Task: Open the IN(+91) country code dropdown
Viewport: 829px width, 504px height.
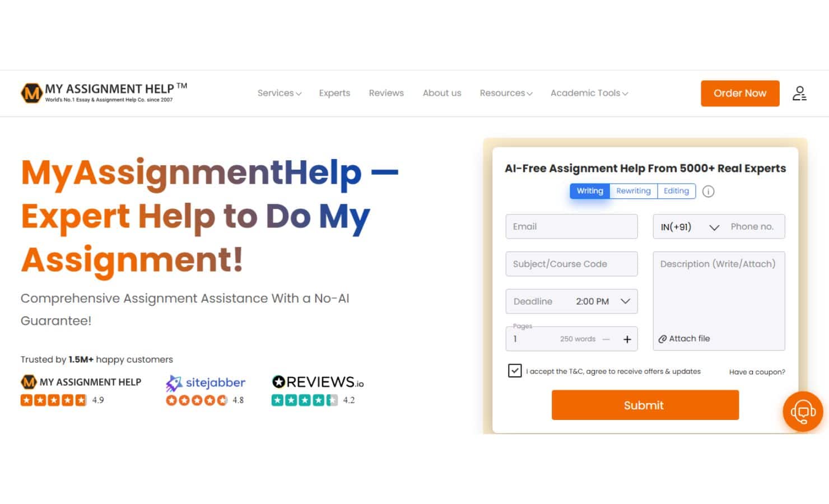Action: [689, 227]
